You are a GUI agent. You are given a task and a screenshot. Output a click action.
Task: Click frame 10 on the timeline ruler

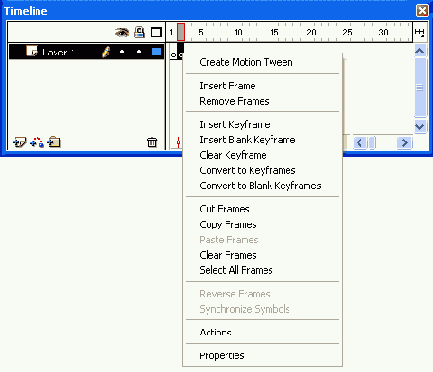point(238,32)
